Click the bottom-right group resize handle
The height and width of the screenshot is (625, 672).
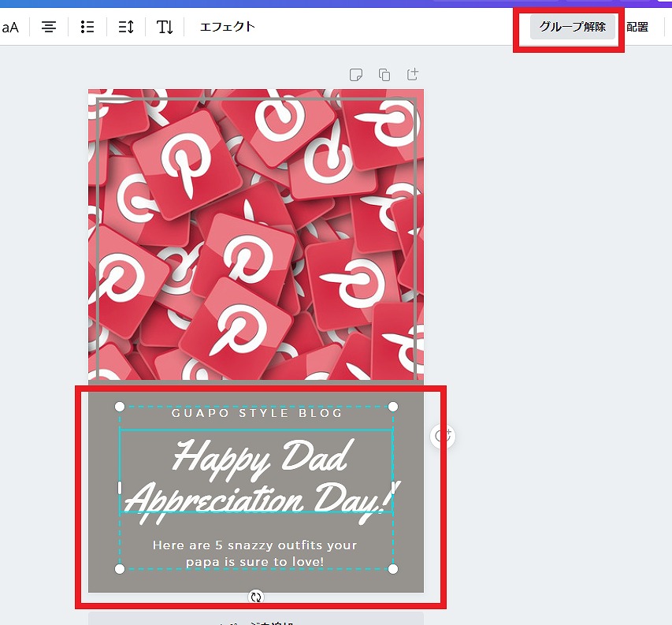coord(392,569)
